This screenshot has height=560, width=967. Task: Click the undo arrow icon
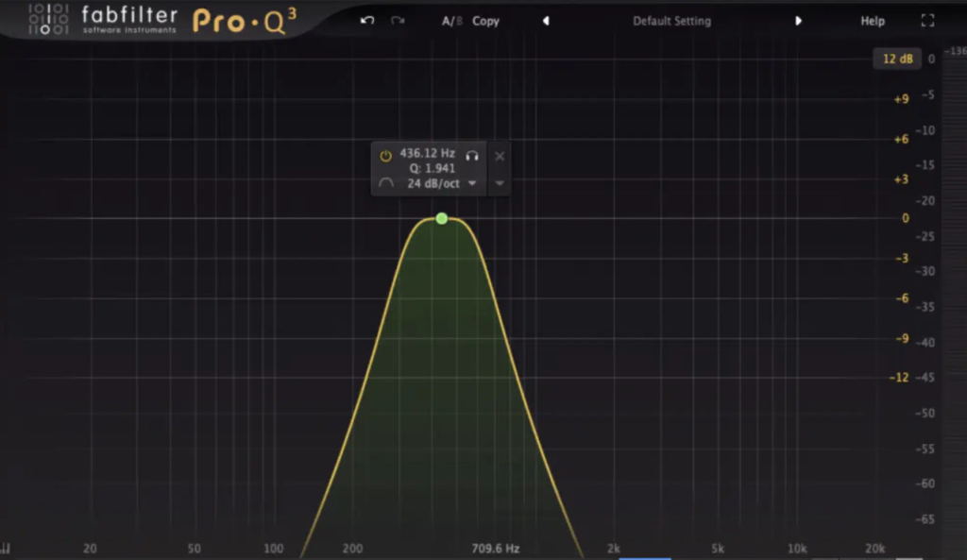tap(367, 20)
